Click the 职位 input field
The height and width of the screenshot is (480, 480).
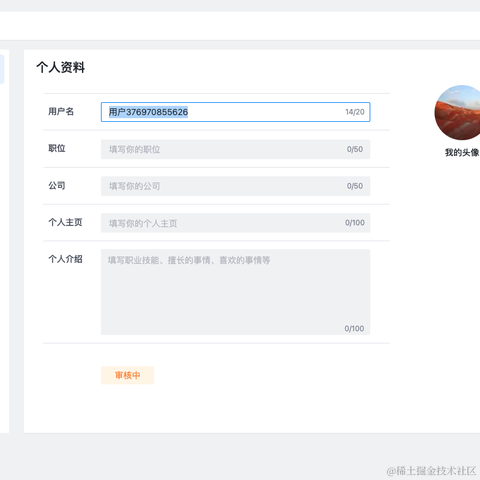[235, 149]
